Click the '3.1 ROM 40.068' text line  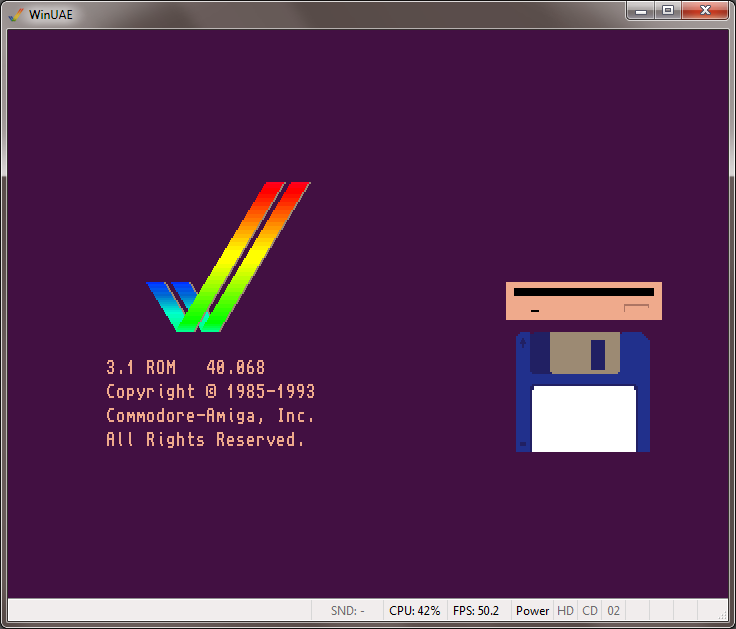(x=185, y=368)
